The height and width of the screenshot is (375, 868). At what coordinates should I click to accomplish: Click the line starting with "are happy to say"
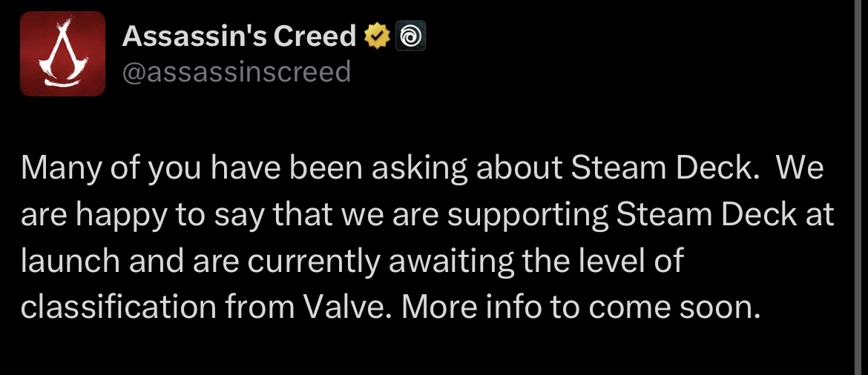click(427, 216)
